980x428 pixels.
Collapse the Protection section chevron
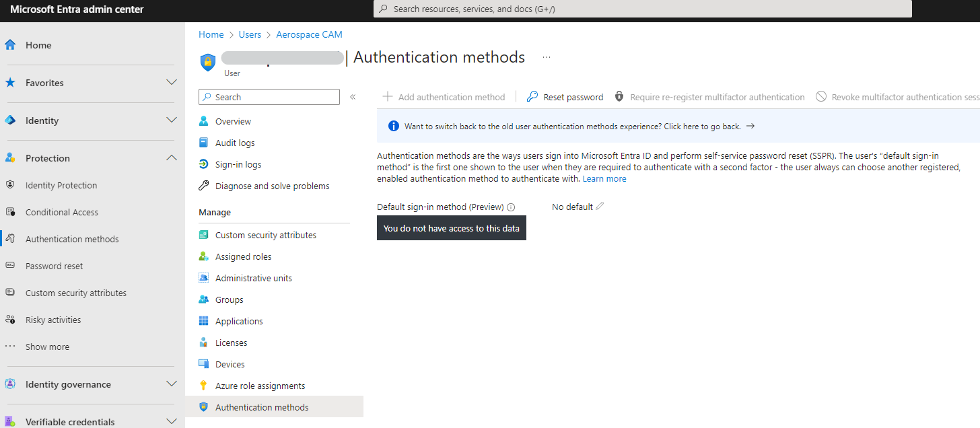(x=172, y=158)
